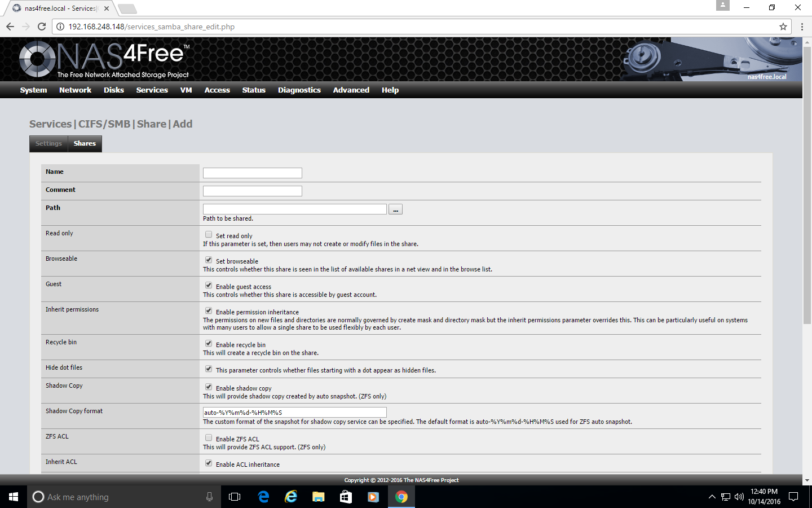The width and height of the screenshot is (812, 508).
Task: Click the NAS4Free logo
Action: point(104,59)
